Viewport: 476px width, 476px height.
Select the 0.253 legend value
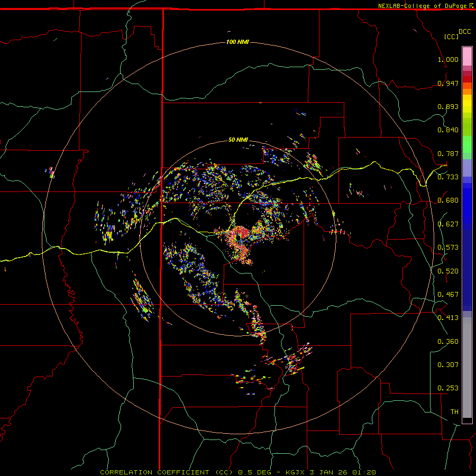[x=448, y=388]
